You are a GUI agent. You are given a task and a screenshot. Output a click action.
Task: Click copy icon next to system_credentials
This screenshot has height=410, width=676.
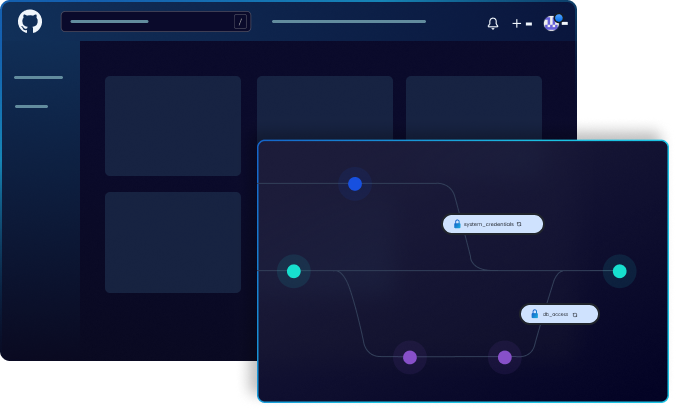click(519, 224)
